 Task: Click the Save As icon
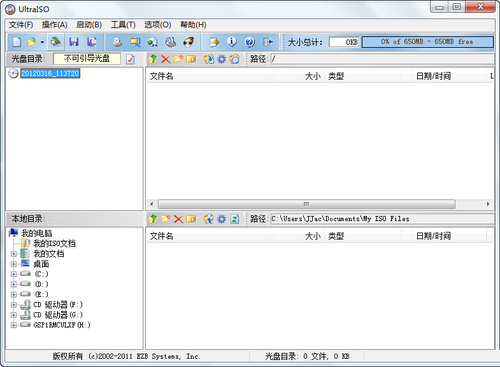click(92, 42)
